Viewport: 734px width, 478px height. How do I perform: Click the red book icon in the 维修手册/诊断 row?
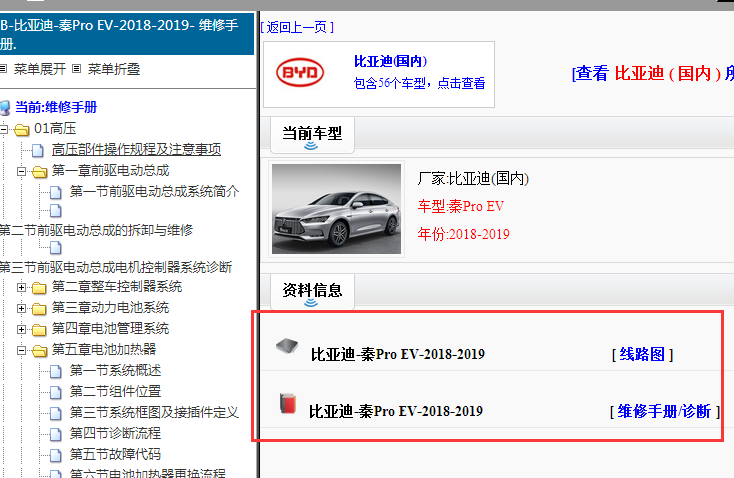[x=288, y=404]
